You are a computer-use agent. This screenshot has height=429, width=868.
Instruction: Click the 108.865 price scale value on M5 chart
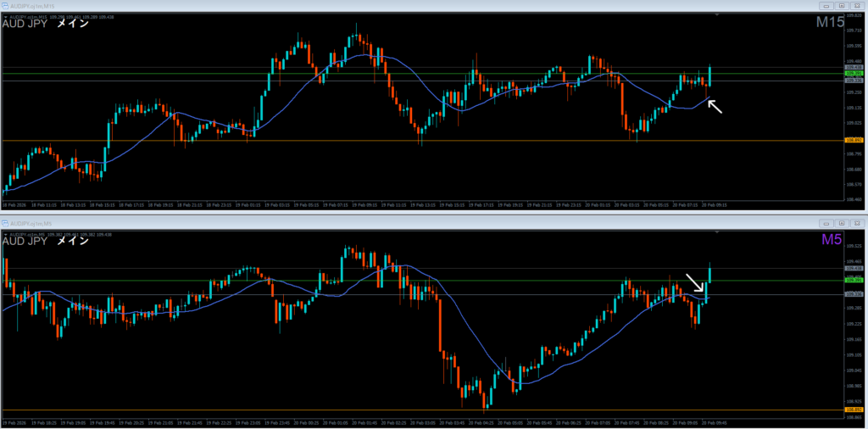click(853, 417)
